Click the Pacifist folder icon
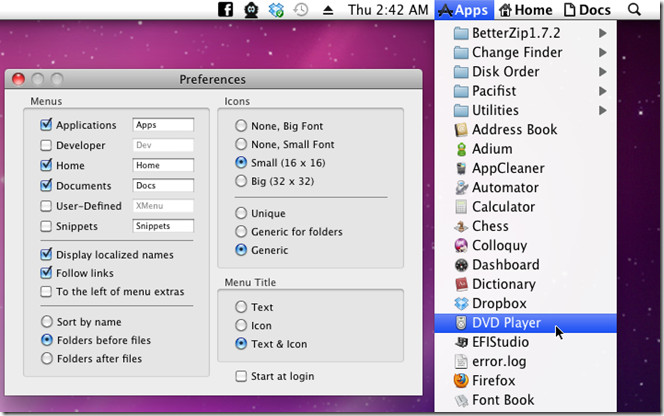 (461, 91)
